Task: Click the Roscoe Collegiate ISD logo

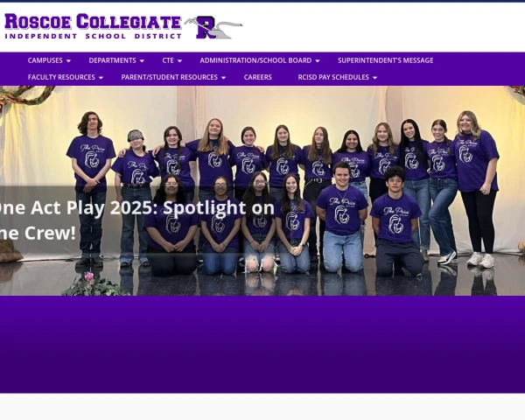Action: pos(123,26)
